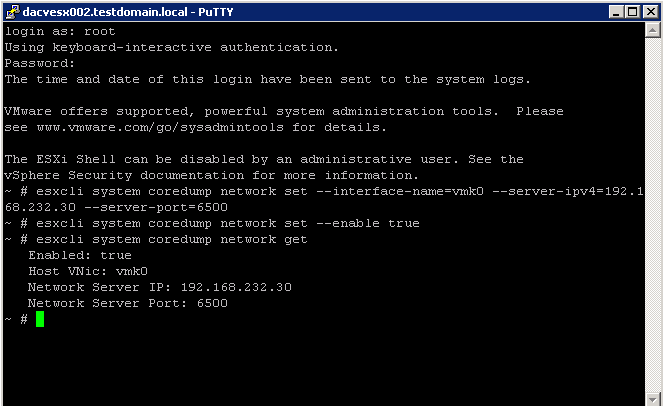
Task: Click the 'Enabled: true' output line
Action: tap(80, 255)
